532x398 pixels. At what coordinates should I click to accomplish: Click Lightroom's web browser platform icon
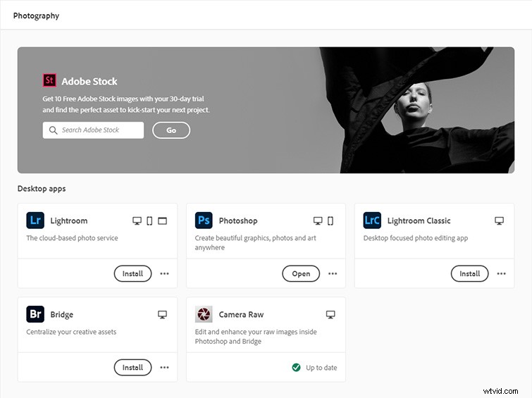163,221
